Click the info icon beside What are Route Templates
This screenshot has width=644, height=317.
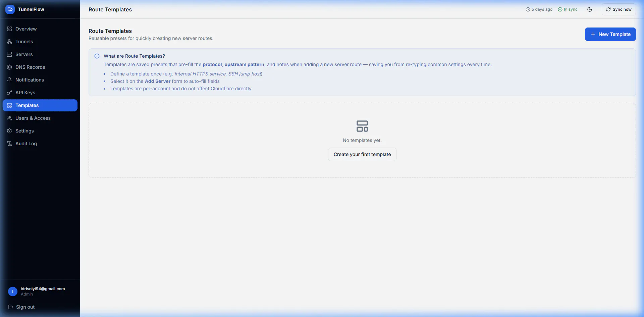[97, 56]
